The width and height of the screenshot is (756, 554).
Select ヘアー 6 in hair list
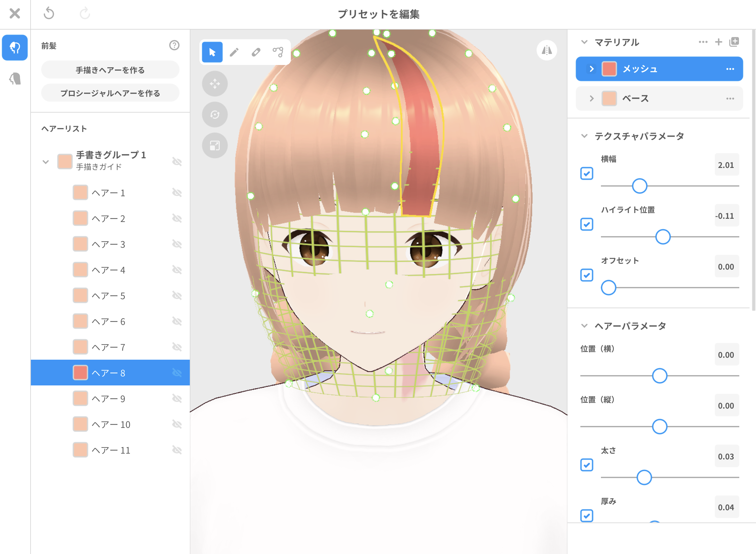pyautogui.click(x=110, y=321)
